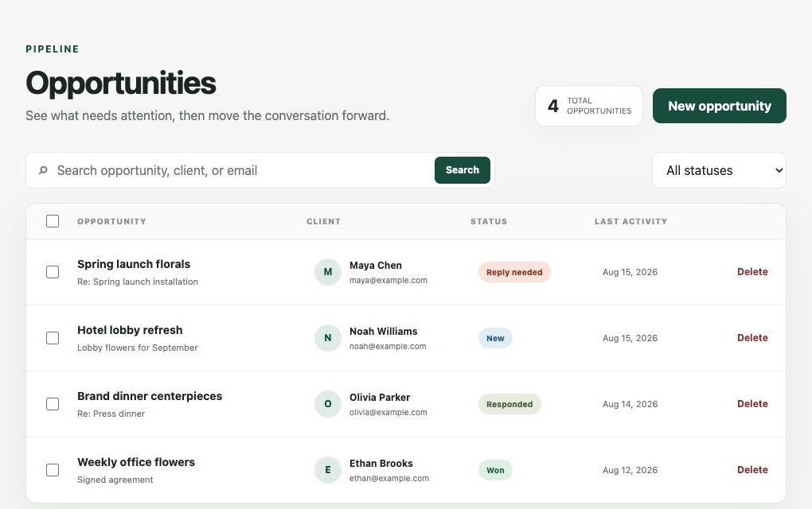Delete the Brand dinner centerpieces opportunity
This screenshot has height=509, width=812.
(752, 404)
